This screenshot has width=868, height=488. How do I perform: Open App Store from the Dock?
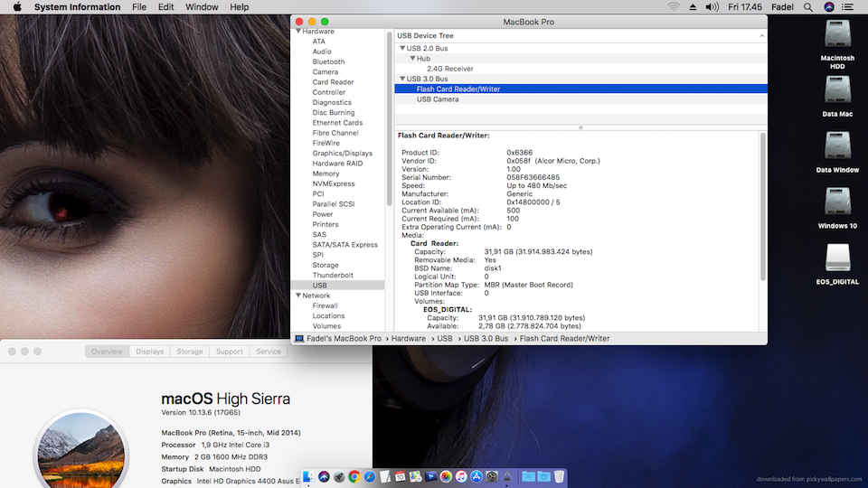(476, 477)
